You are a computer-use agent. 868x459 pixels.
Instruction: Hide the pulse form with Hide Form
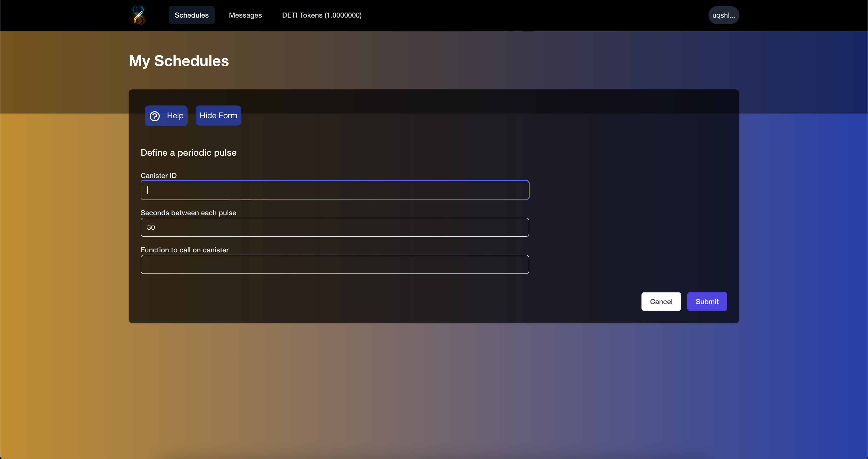[x=218, y=116]
